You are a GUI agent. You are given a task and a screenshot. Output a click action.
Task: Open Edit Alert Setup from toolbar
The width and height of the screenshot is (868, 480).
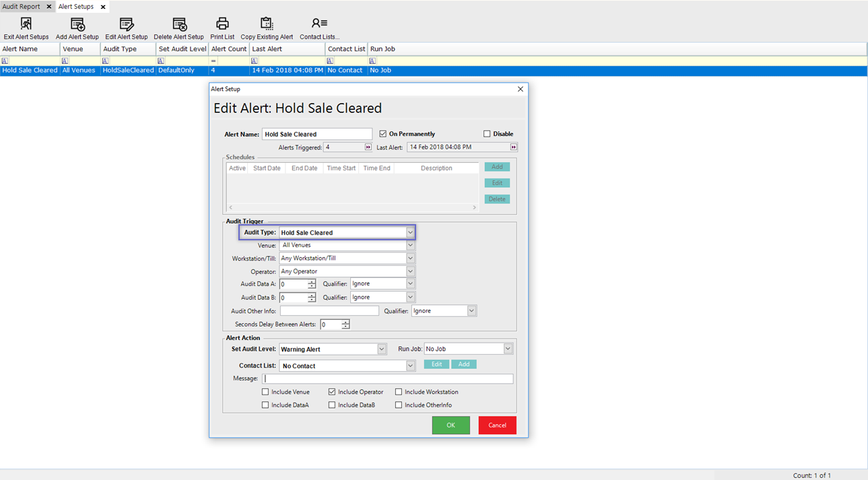(x=126, y=24)
